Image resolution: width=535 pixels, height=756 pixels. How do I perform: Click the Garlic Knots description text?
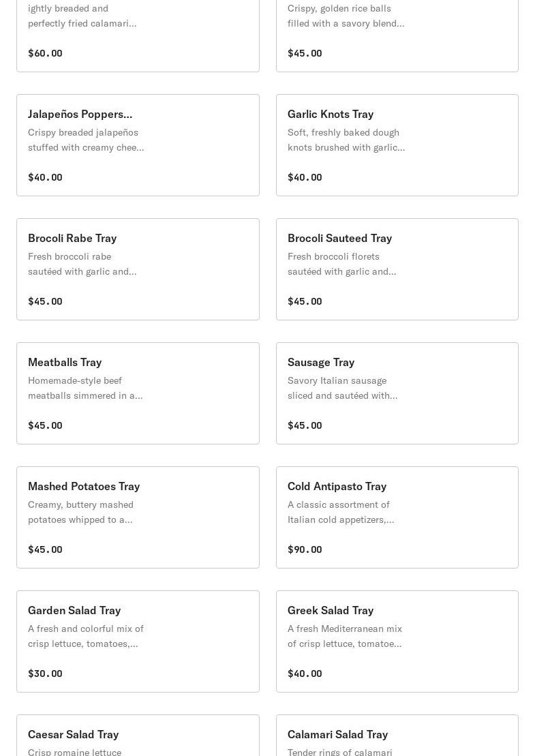click(346, 140)
